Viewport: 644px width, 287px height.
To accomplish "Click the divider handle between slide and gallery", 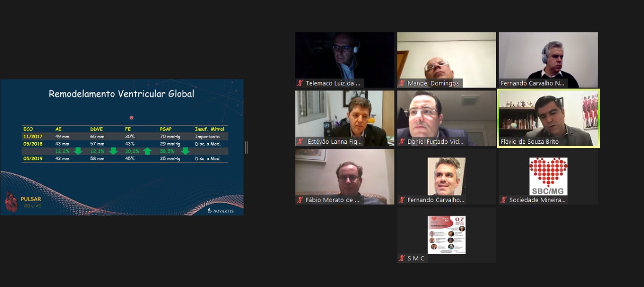I will click(x=246, y=147).
